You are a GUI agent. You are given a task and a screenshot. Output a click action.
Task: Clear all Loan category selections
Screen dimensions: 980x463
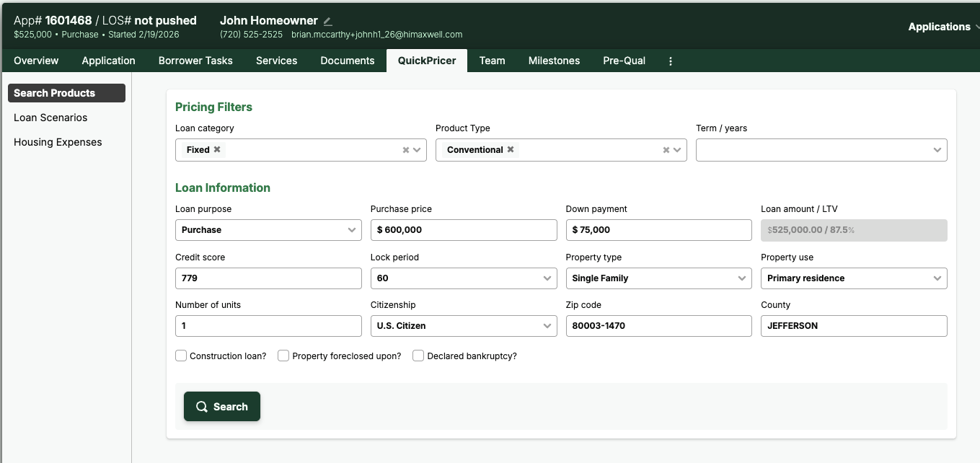405,150
